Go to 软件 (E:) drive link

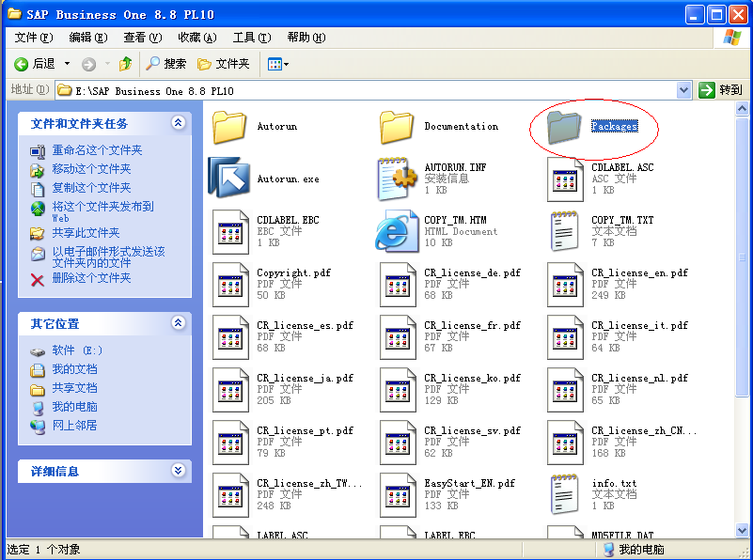(x=77, y=350)
